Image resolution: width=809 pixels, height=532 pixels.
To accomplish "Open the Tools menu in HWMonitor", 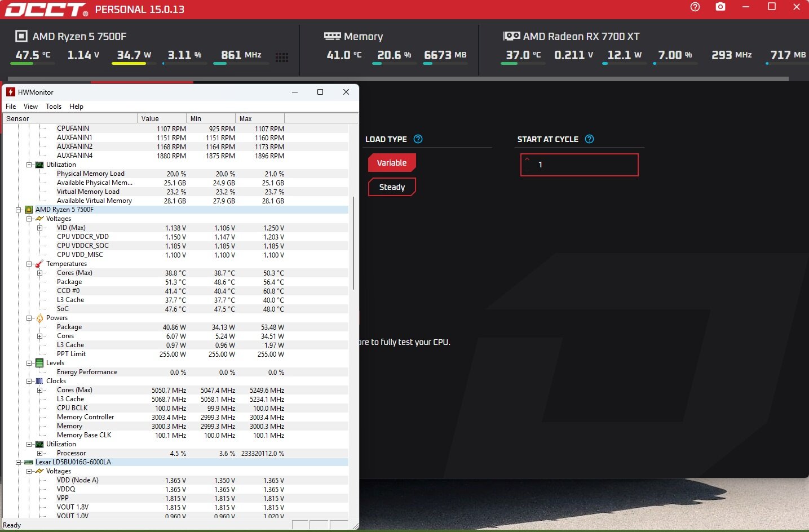I will pos(54,107).
